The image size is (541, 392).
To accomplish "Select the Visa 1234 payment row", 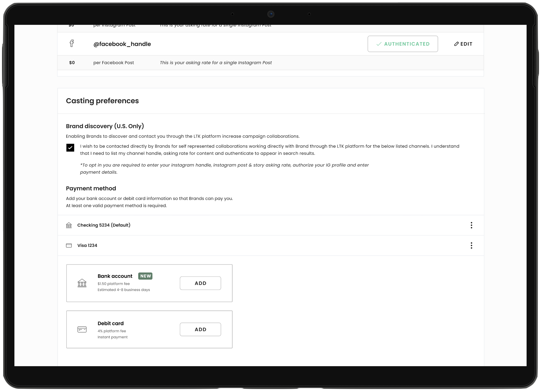I will coord(87,245).
